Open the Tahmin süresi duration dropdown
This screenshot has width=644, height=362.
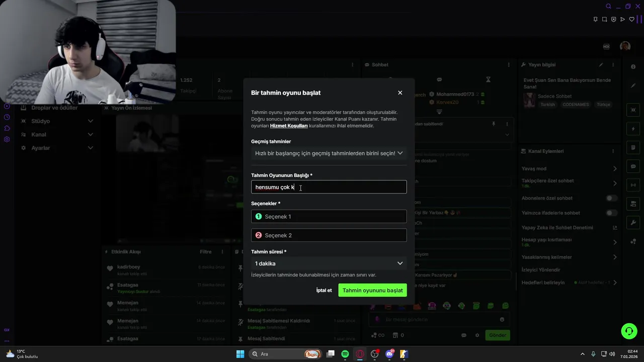[329, 263]
